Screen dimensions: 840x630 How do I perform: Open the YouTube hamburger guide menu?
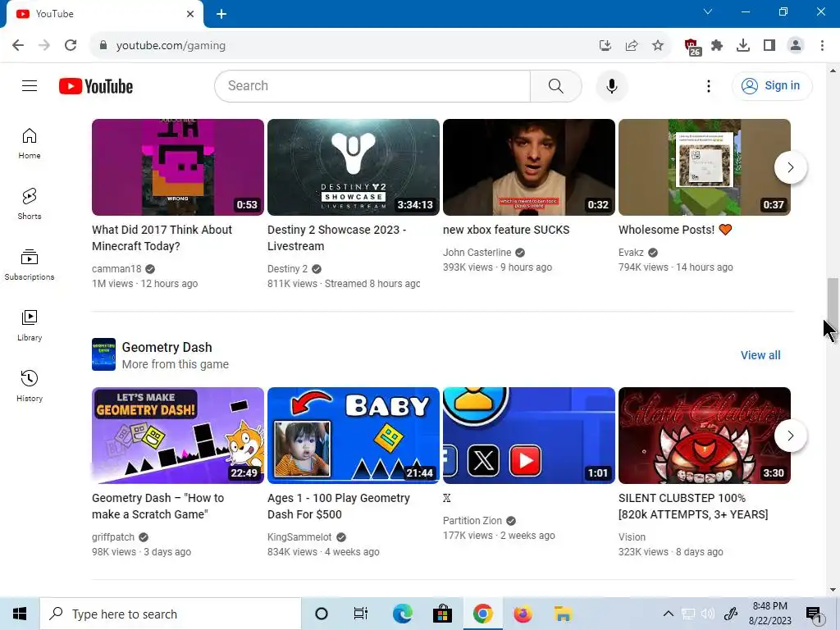pyautogui.click(x=30, y=85)
